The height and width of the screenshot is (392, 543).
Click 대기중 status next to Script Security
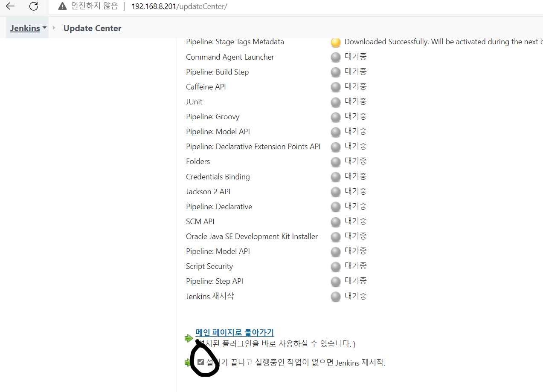(356, 266)
